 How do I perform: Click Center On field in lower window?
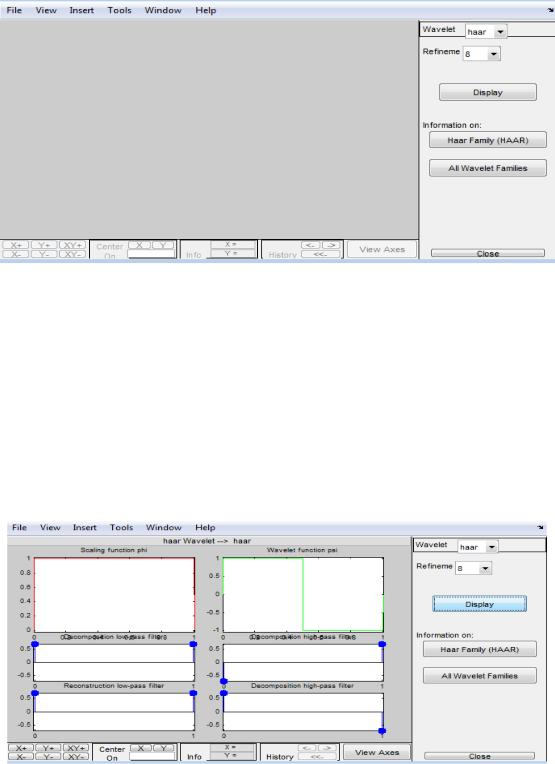click(152, 757)
